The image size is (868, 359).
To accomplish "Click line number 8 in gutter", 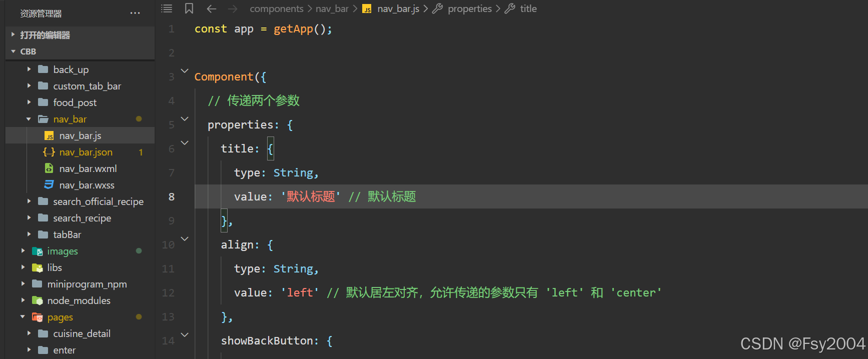I will pyautogui.click(x=172, y=196).
